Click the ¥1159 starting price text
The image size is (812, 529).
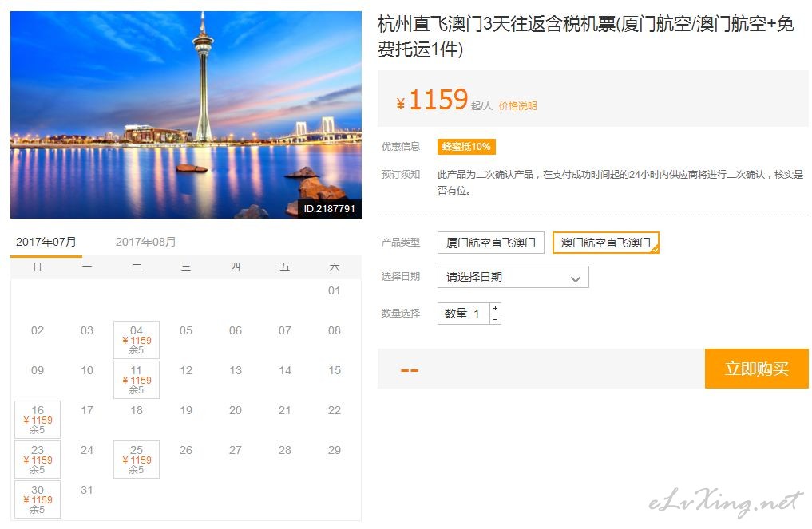(433, 100)
